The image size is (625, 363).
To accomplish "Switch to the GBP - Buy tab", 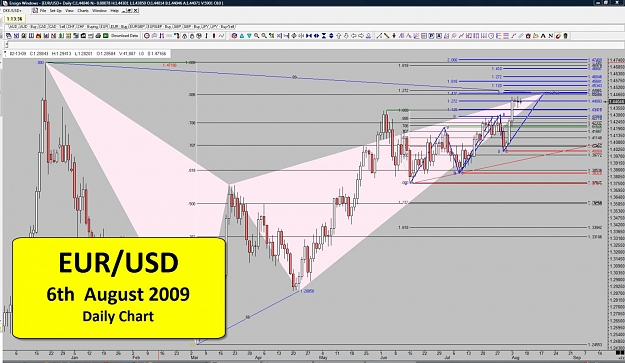I will (x=192, y=27).
